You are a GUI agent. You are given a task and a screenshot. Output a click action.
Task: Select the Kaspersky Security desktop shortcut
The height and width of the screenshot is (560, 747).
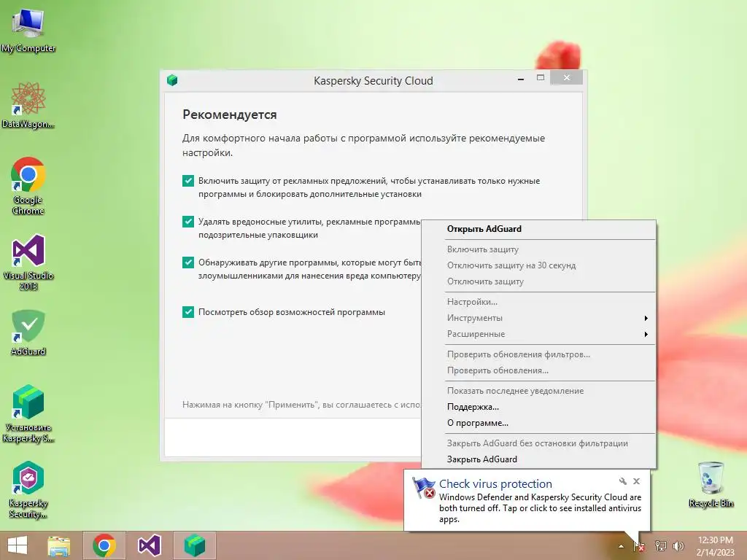pos(28,490)
